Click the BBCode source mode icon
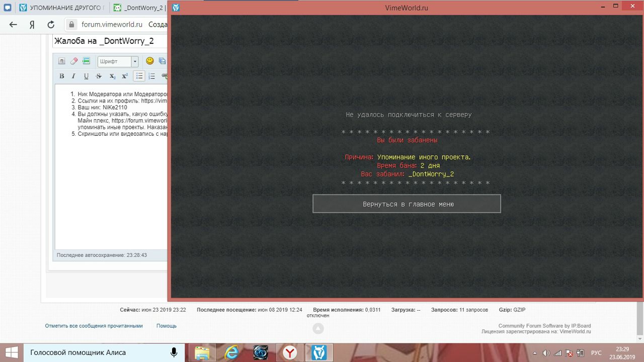The height and width of the screenshot is (362, 644). [62, 61]
